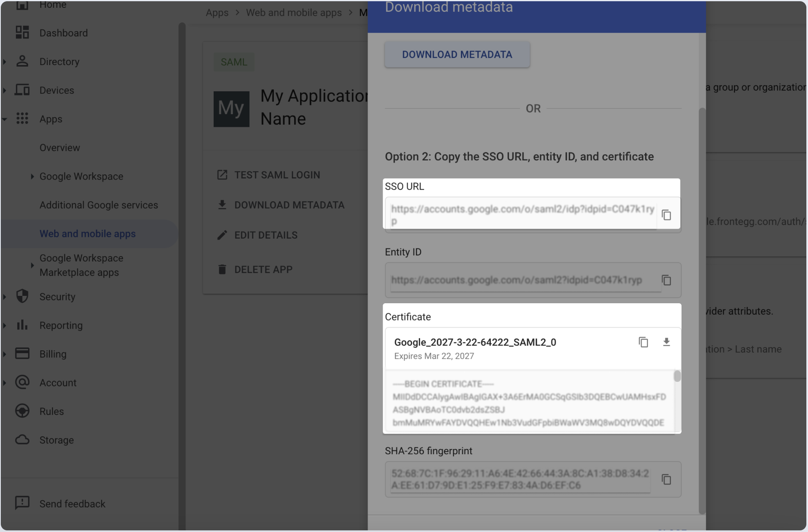Open the Apps Overview item

point(60,148)
